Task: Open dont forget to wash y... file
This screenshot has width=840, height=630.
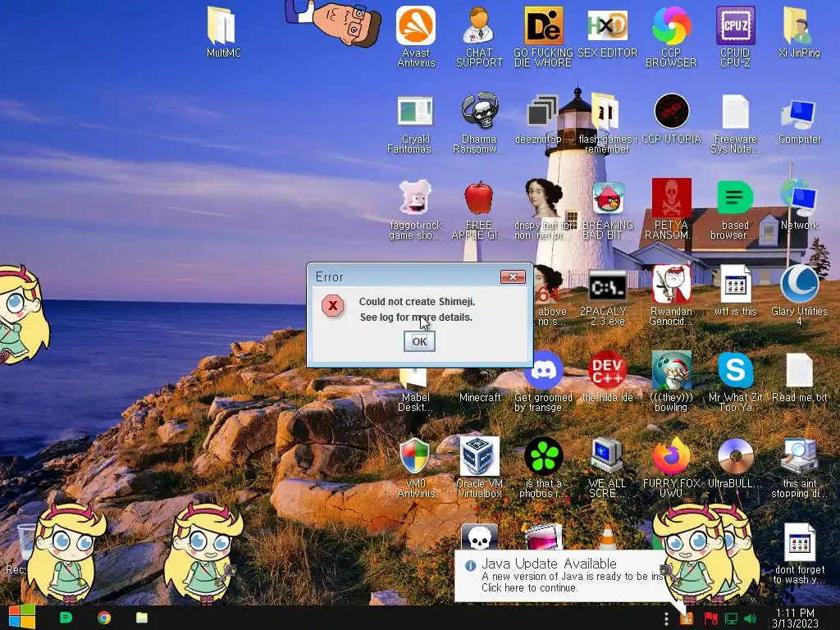Action: point(799,555)
